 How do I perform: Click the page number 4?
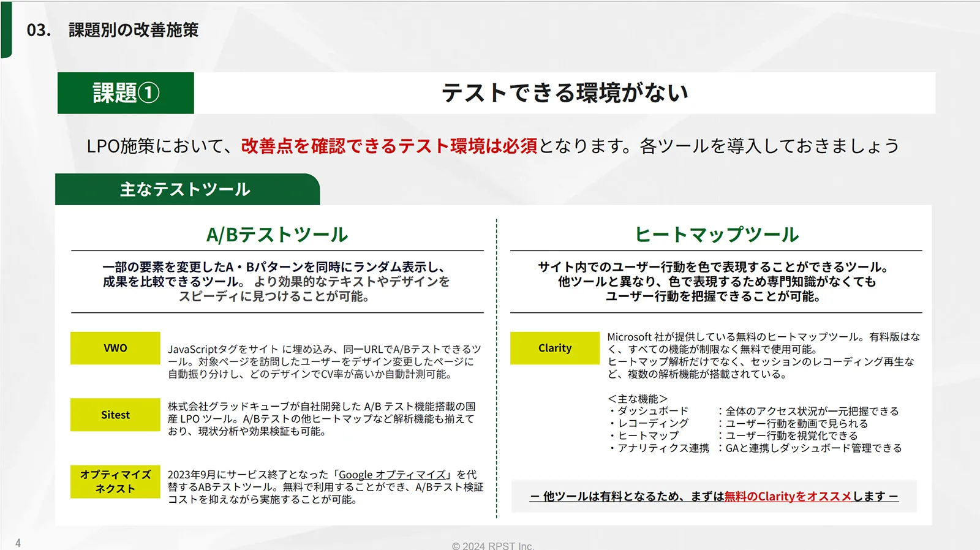[18, 543]
